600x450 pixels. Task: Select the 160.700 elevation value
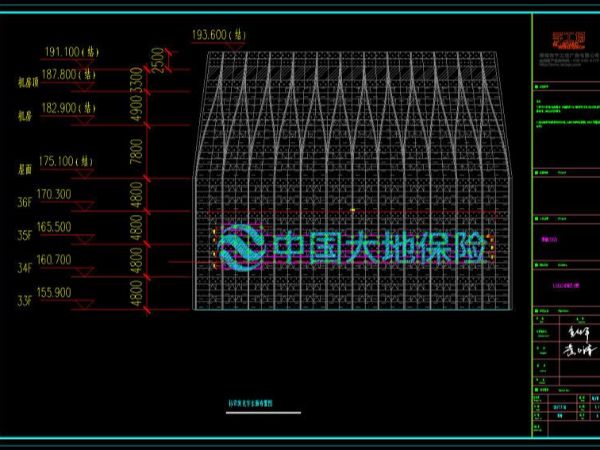click(x=54, y=260)
